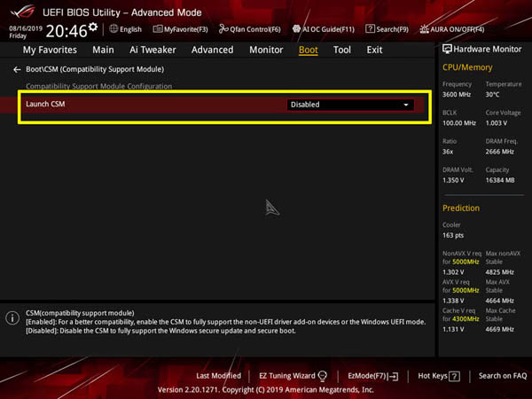Viewport: 532px width, 399px height.
Task: Click the 1.338 V AVX voltage value
Action: (x=453, y=301)
